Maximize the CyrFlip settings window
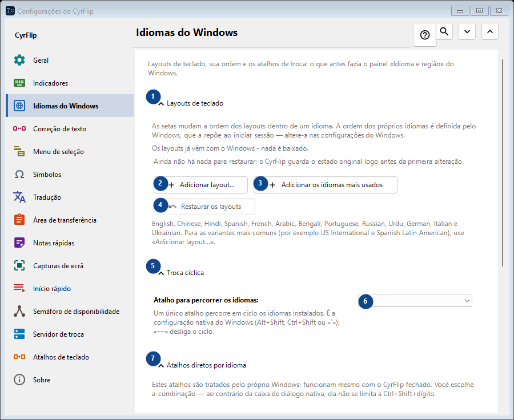 [479, 11]
